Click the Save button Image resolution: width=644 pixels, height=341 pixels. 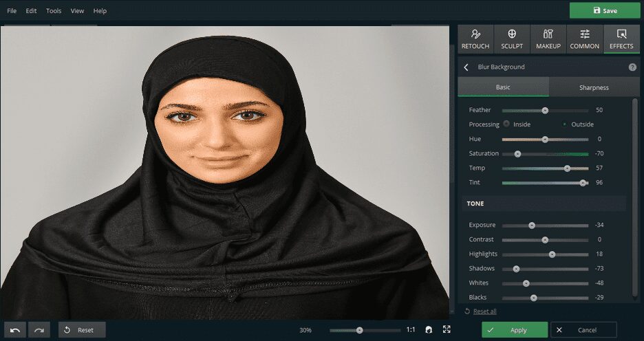coord(605,11)
